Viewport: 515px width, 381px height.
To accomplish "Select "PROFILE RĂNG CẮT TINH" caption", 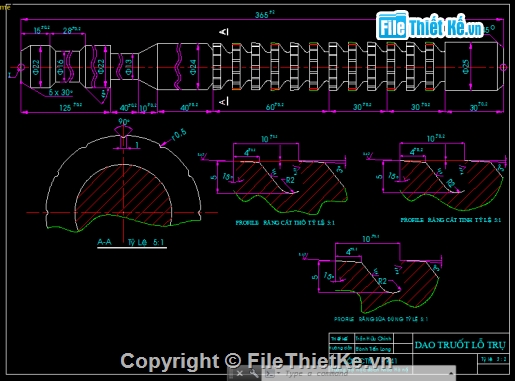I will [x=451, y=220].
